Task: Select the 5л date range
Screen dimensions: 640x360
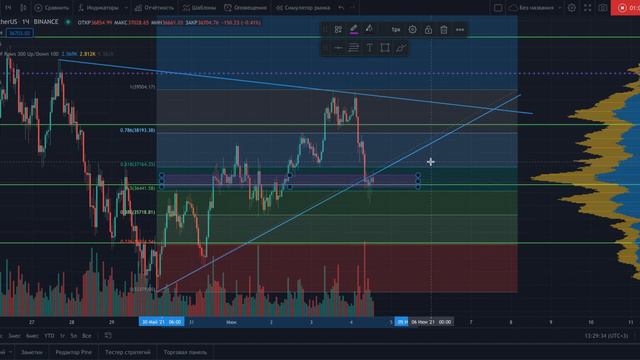Action: point(73,336)
